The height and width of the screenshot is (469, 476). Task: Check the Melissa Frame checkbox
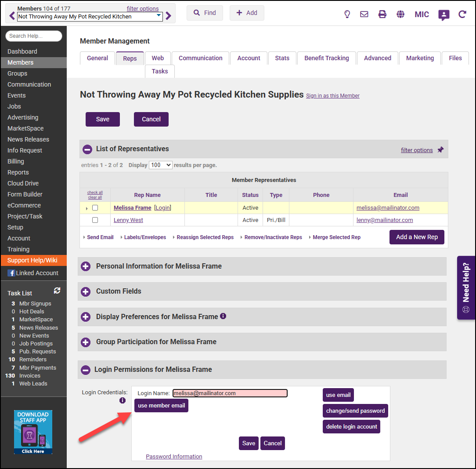(95, 208)
